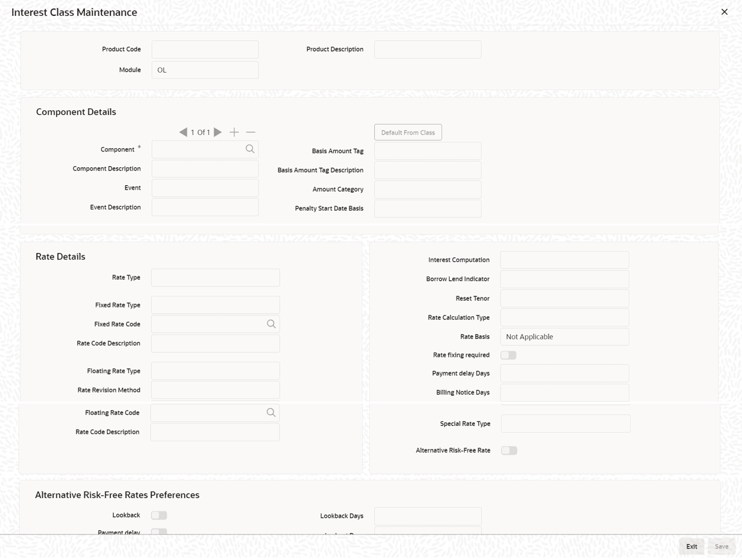Enable Alternative Risk-Free Rate switch
Image resolution: width=742 pixels, height=560 pixels.
(509, 451)
